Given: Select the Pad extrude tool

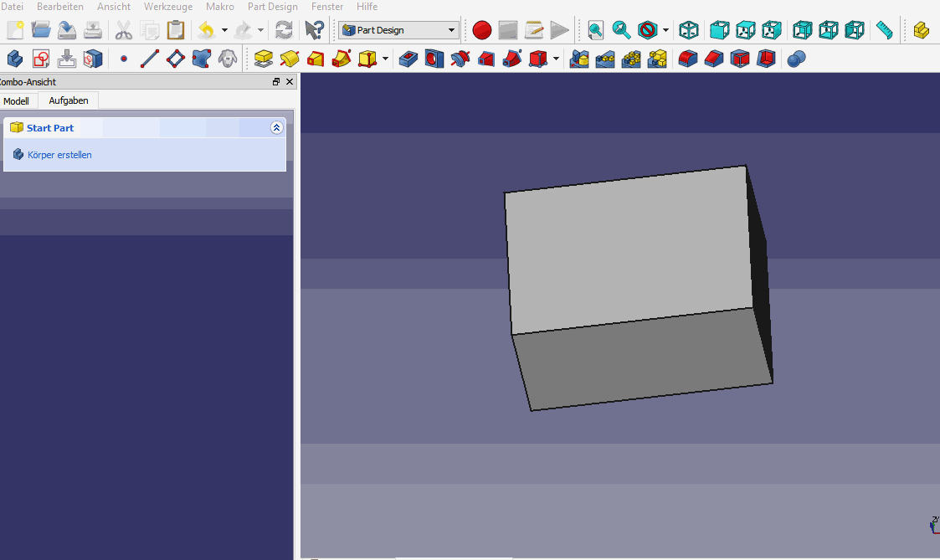Looking at the screenshot, I should (x=264, y=59).
